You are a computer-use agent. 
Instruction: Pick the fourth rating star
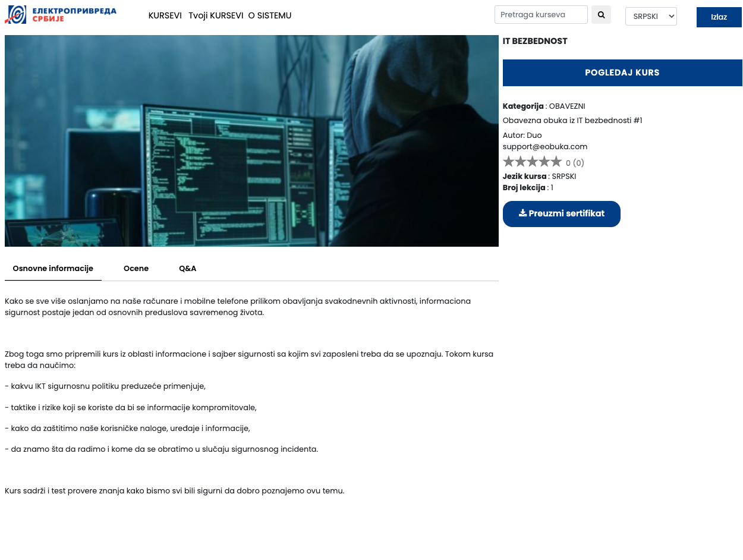click(544, 162)
